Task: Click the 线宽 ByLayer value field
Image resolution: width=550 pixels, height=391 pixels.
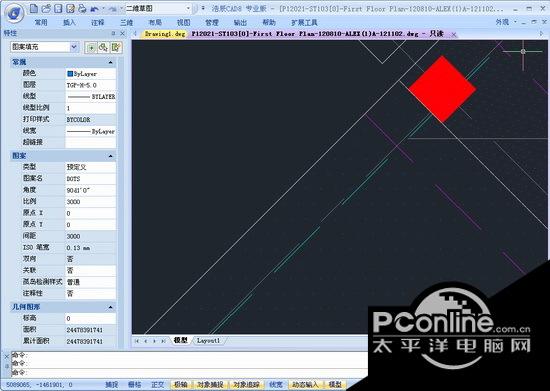Action: tap(90, 132)
